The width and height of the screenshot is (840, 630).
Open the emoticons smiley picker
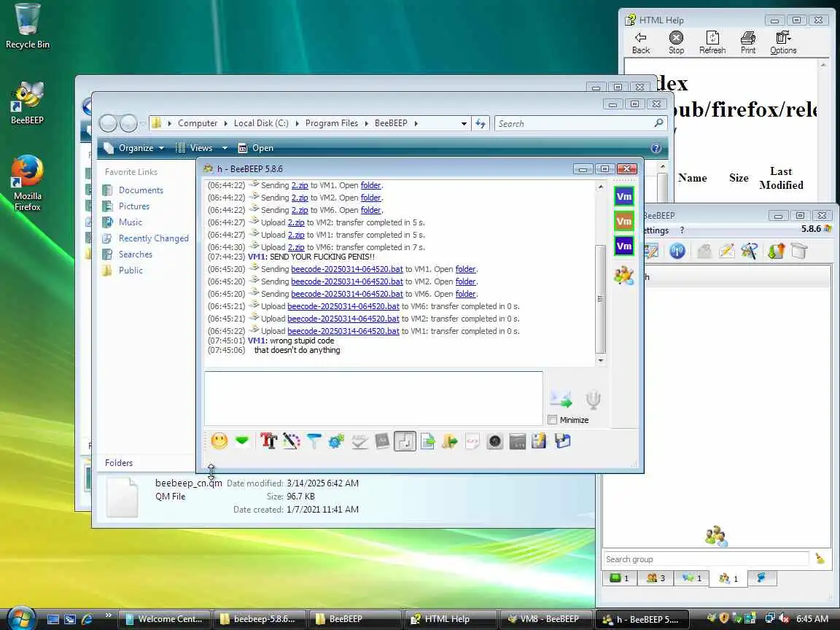219,441
